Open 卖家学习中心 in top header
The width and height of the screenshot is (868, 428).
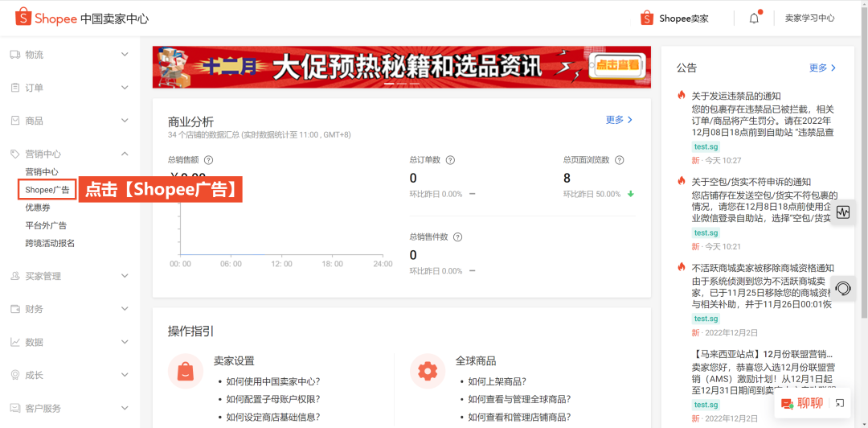tap(809, 19)
